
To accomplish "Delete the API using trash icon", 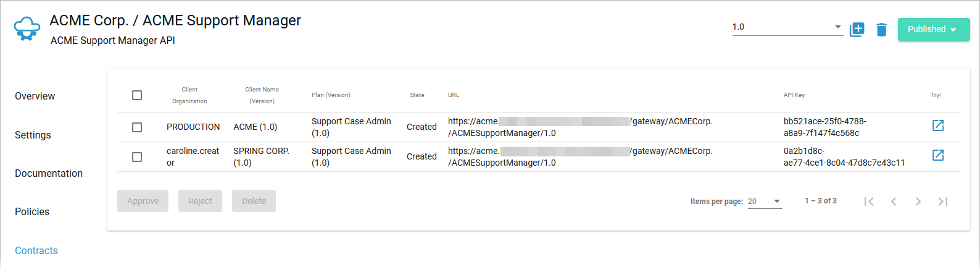I will (x=881, y=29).
